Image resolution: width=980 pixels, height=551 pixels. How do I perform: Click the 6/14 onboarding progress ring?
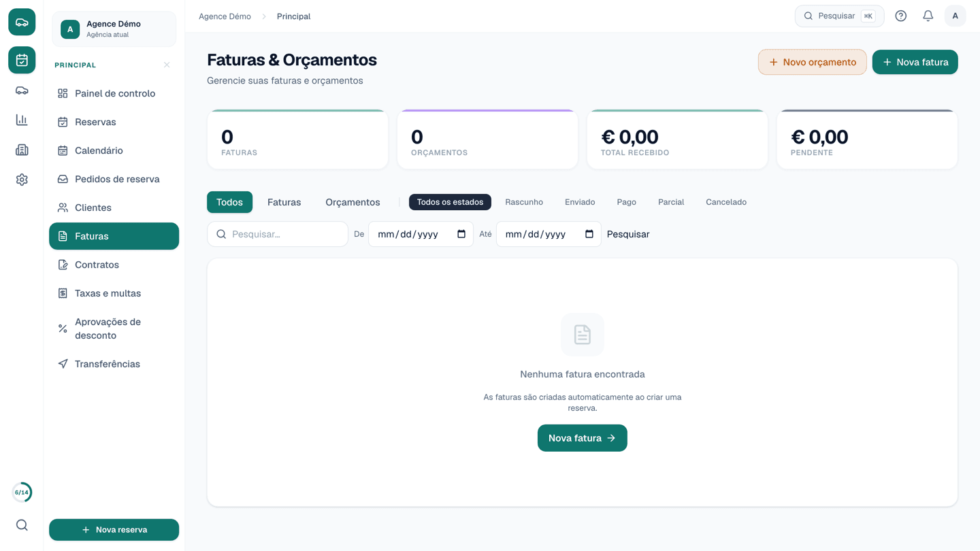click(22, 492)
